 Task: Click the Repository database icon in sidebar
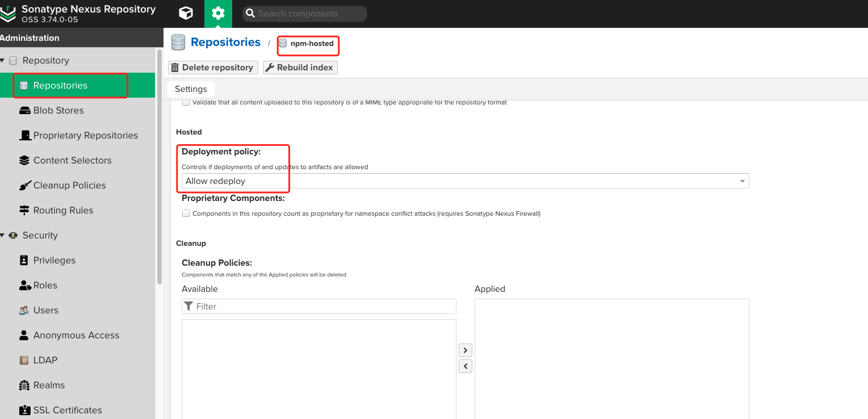tap(13, 61)
